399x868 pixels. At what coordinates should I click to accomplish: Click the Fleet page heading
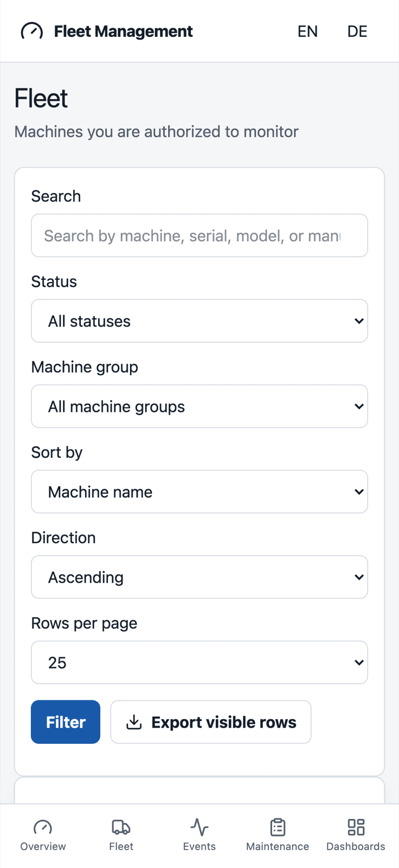pos(41,98)
